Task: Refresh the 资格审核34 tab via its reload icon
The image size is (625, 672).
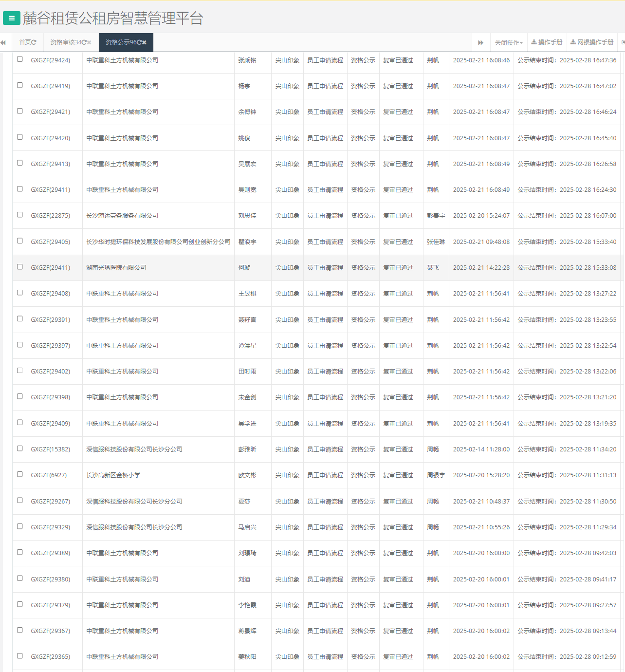Action: [84, 42]
